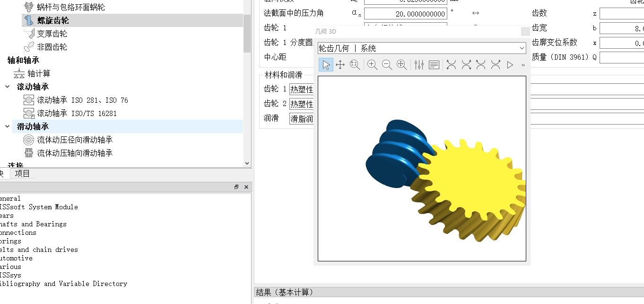
Task: Open the 轮齿几何 | 系统 dropdown
Action: pos(422,48)
